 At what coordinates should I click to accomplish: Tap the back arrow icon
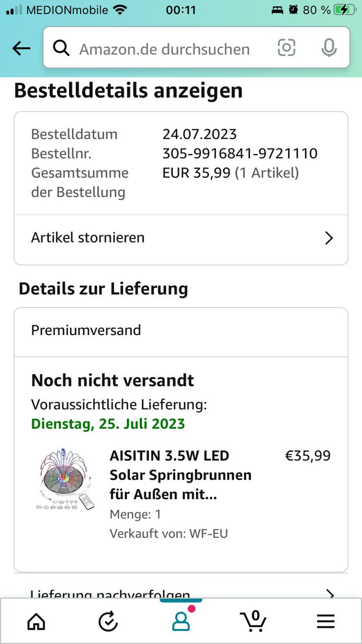[21, 48]
